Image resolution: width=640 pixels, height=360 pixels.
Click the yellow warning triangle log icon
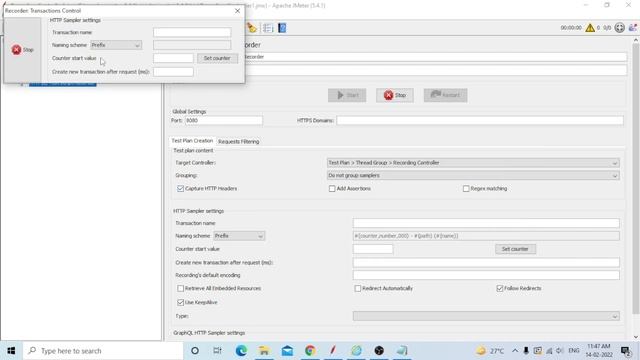pos(590,28)
